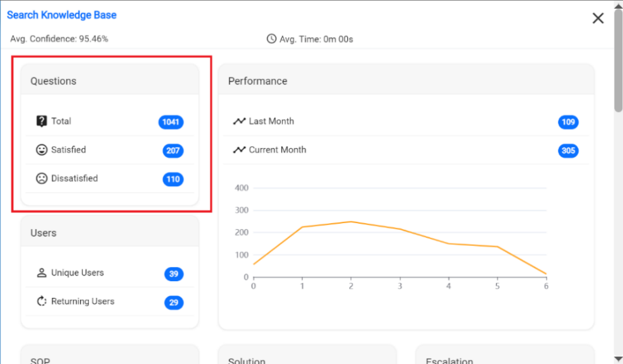The image size is (623, 364).
Task: Click the 1041 total questions badge
Action: point(171,122)
